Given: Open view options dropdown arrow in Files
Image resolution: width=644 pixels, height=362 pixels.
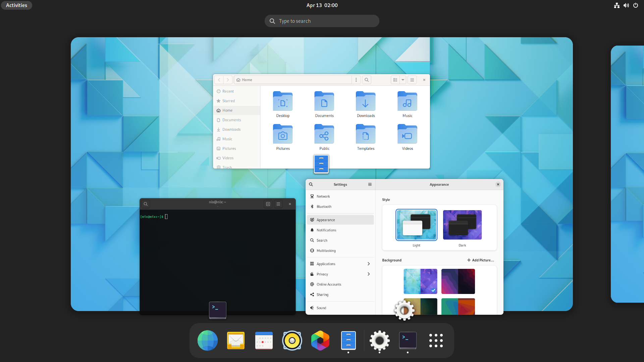Looking at the screenshot, I should (x=403, y=80).
